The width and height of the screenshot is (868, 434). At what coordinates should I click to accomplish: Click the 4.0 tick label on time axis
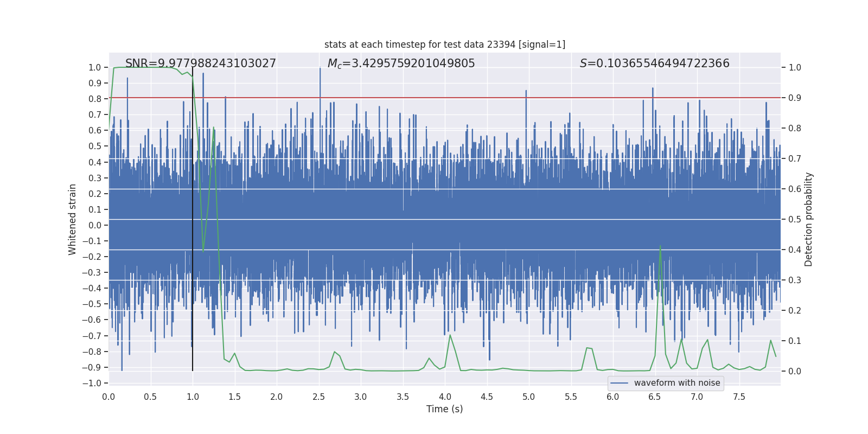click(x=445, y=397)
